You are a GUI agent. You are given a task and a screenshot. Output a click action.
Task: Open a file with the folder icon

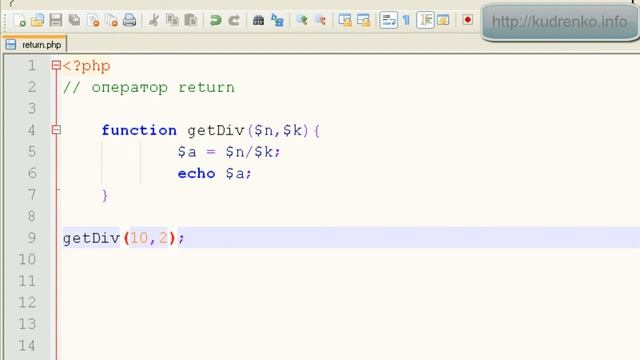click(x=38, y=20)
